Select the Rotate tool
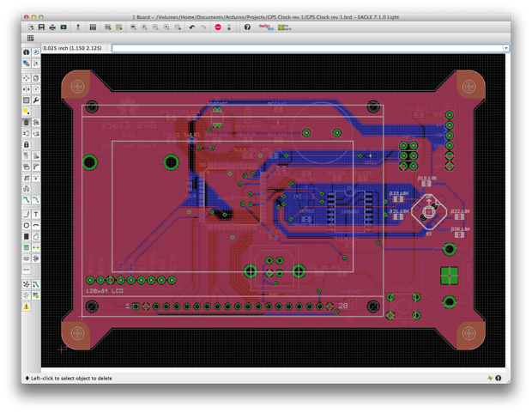 point(36,89)
